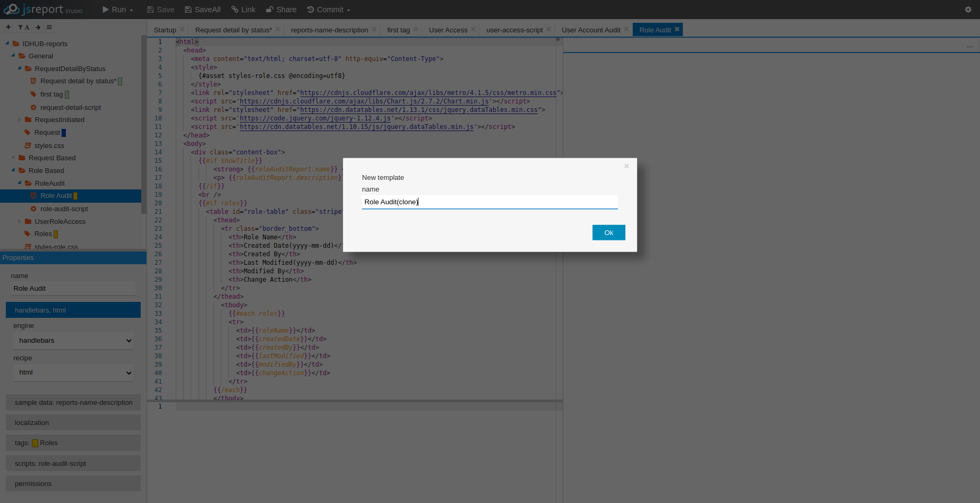Click the plus icon to add entity
The height and width of the screenshot is (503, 980).
click(8, 27)
